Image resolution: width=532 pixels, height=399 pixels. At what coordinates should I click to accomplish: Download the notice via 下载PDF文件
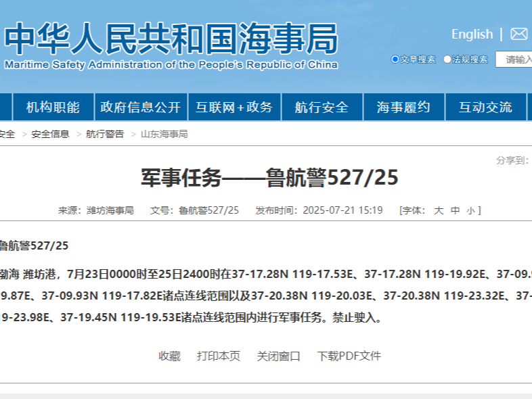[349, 356]
